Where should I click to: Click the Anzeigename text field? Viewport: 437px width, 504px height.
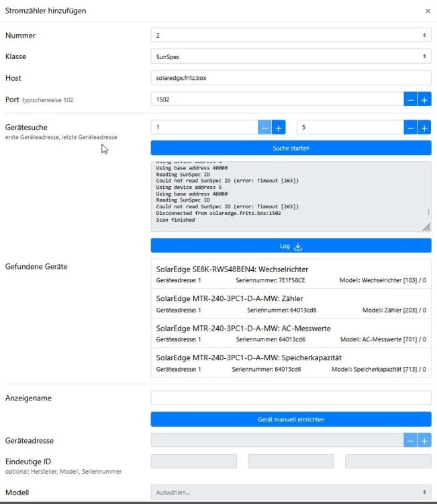click(x=291, y=398)
